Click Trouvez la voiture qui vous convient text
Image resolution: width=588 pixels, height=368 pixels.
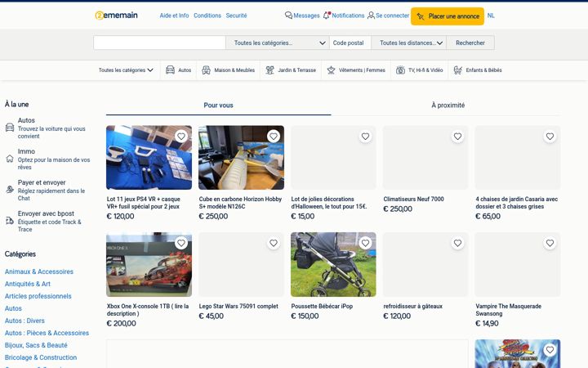(51, 132)
